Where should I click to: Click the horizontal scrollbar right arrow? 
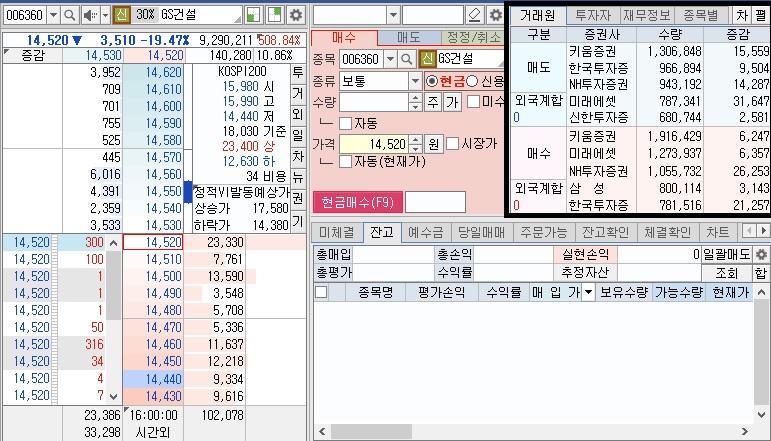click(745, 432)
